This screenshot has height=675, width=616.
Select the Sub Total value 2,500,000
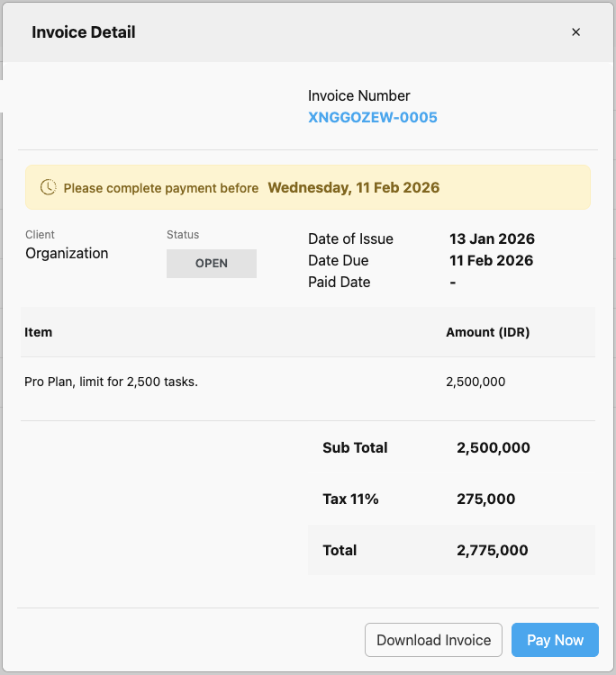pyautogui.click(x=494, y=447)
